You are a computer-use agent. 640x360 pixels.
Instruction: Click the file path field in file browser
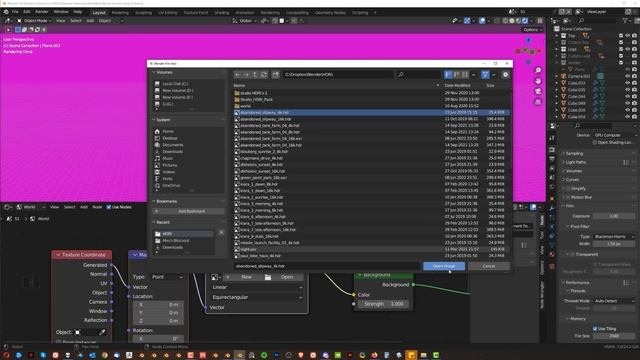(338, 75)
